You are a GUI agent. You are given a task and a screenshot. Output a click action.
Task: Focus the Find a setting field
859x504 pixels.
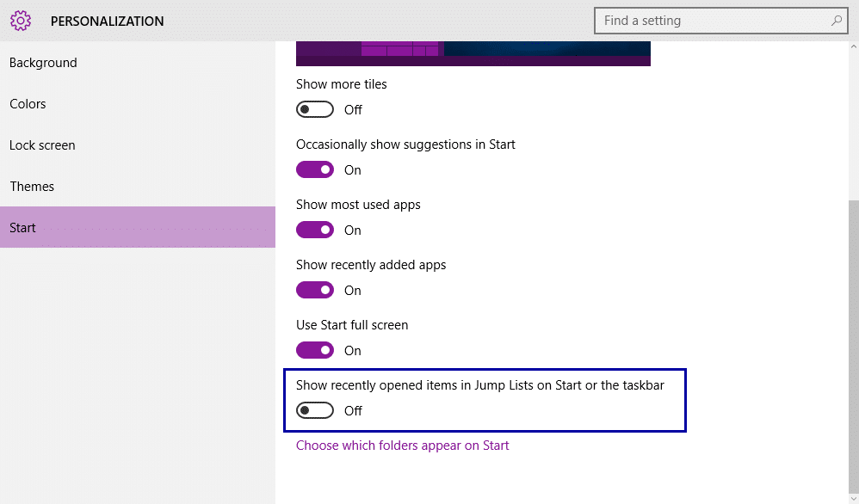[721, 21]
